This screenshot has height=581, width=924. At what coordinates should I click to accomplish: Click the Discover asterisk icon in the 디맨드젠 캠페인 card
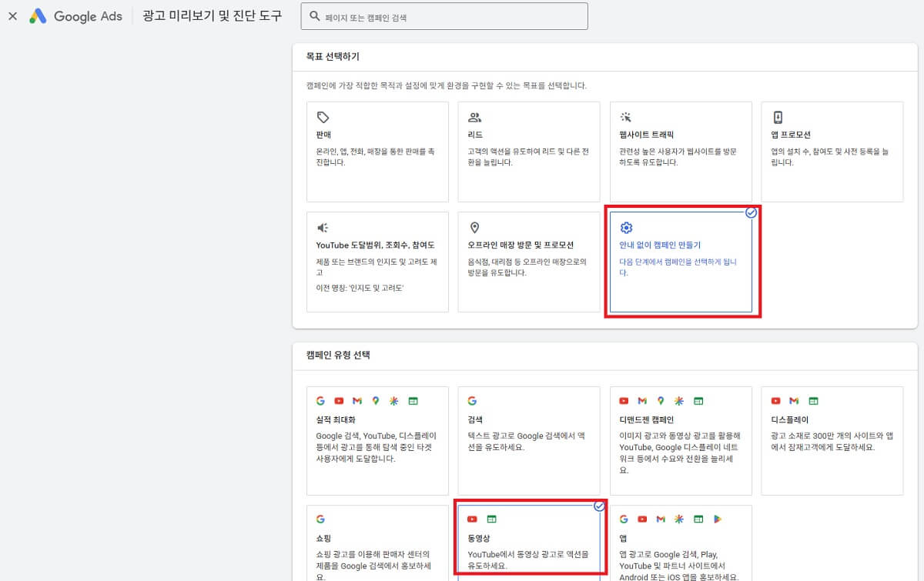(x=679, y=401)
